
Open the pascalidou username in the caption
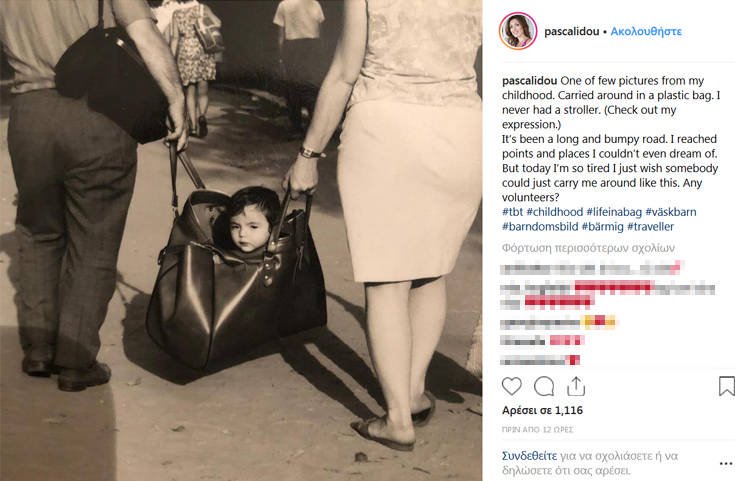529,81
